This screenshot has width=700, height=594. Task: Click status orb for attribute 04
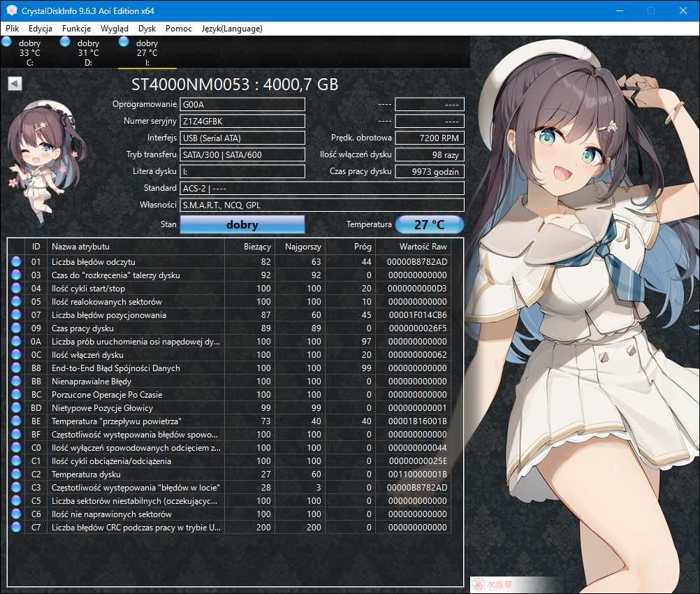pyautogui.click(x=16, y=288)
